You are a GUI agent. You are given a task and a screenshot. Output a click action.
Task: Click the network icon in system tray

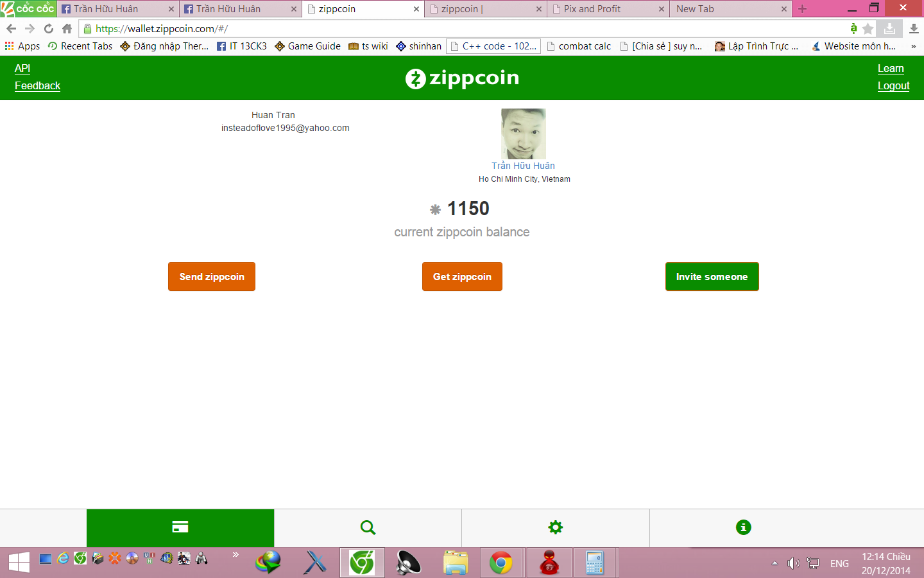pos(813,563)
